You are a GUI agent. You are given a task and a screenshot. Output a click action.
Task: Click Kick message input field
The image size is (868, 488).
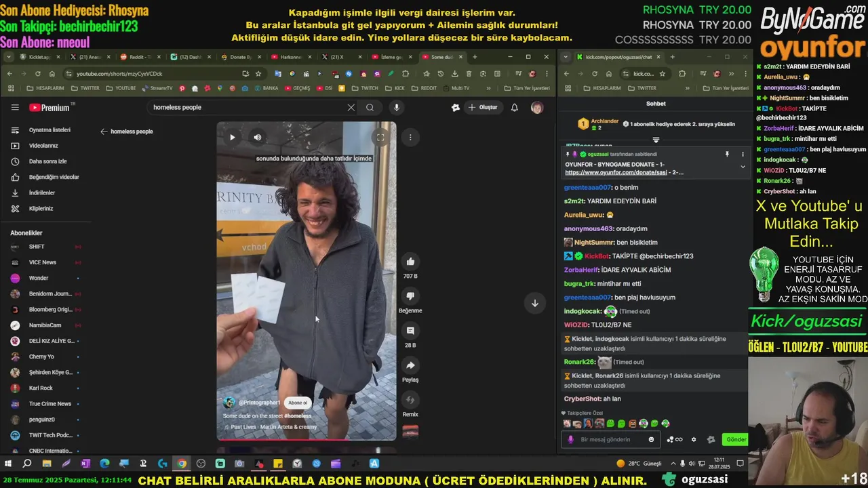tap(612, 439)
